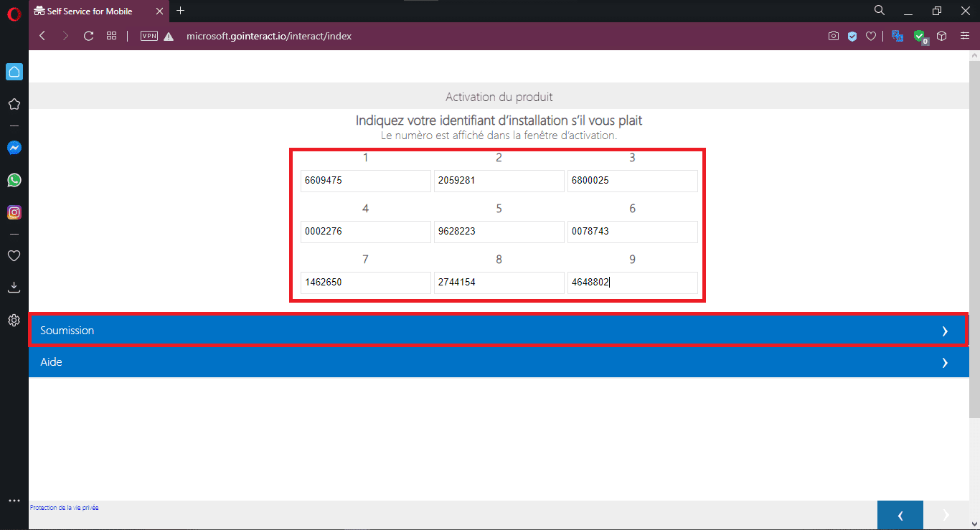Open the Downloads panel icon

[14, 288]
